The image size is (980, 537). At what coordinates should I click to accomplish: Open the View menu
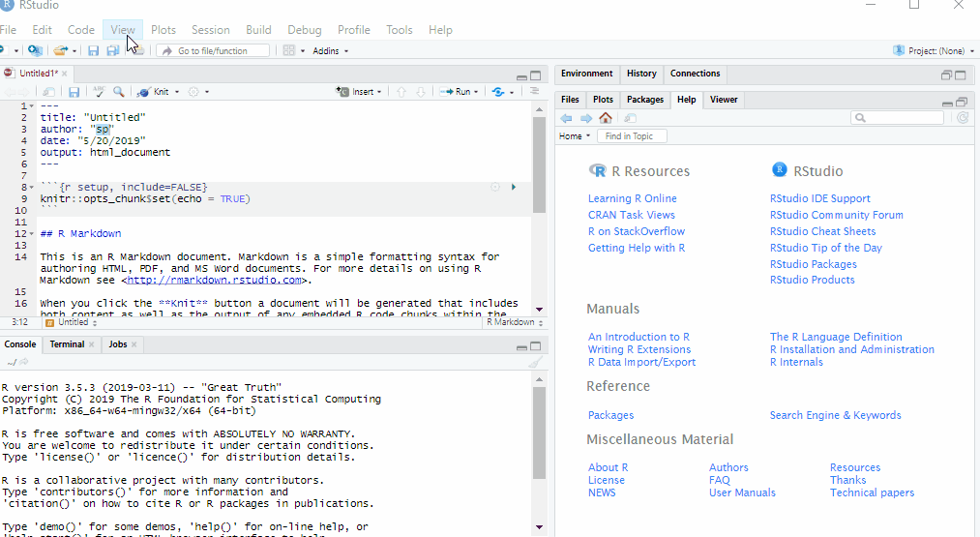coord(123,30)
